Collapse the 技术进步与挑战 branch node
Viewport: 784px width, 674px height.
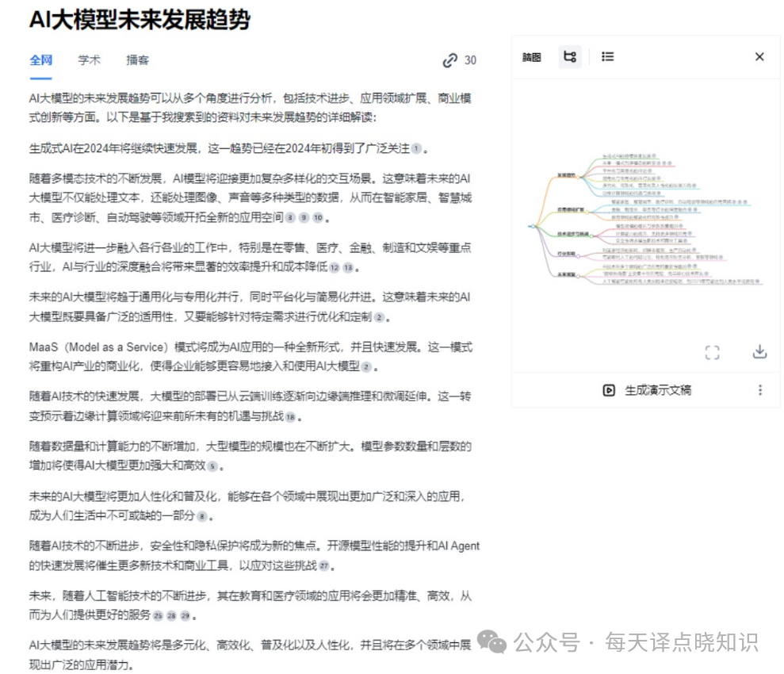pos(592,236)
